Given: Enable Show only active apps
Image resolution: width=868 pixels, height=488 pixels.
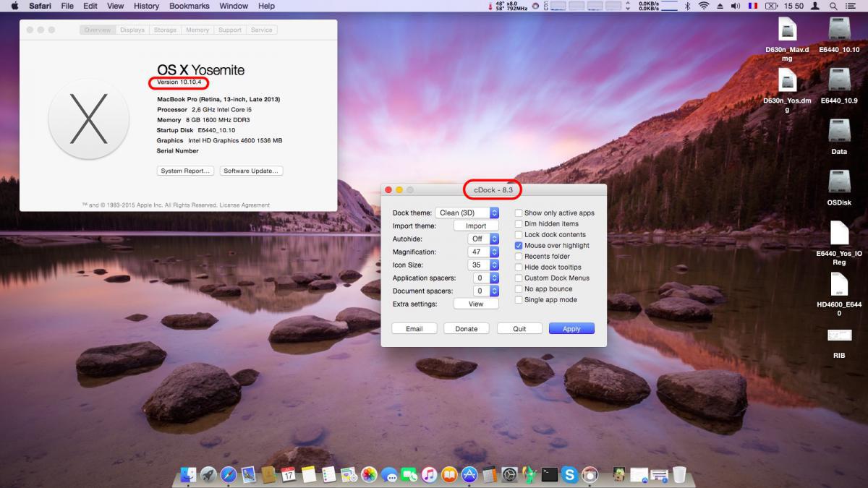Looking at the screenshot, I should 518,213.
